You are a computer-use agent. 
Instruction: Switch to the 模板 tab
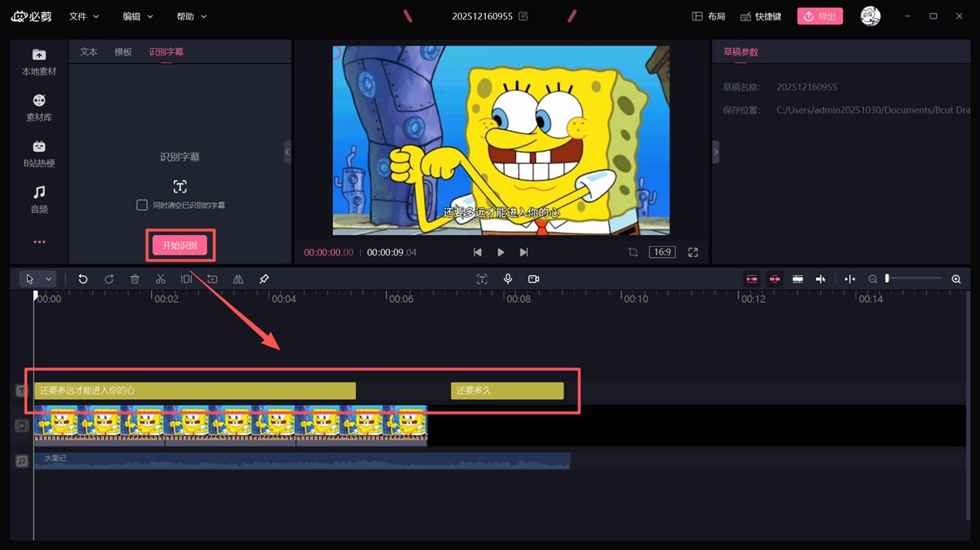pos(123,51)
